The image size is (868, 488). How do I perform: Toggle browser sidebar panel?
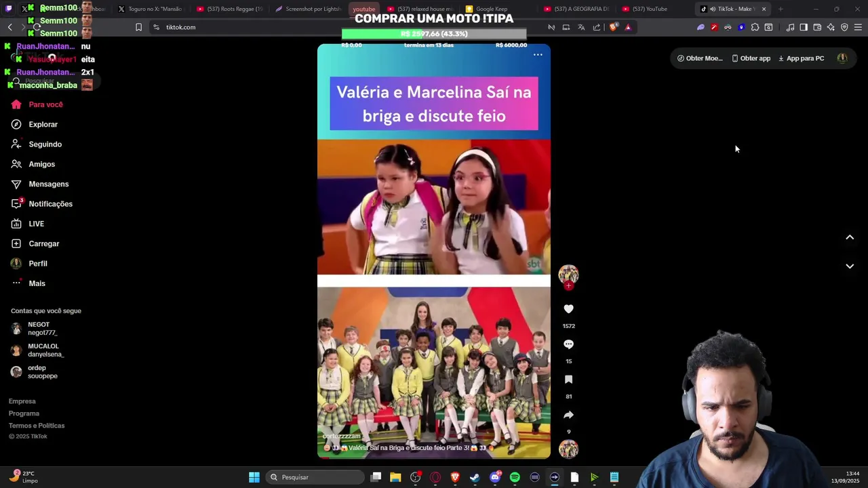[x=804, y=27]
